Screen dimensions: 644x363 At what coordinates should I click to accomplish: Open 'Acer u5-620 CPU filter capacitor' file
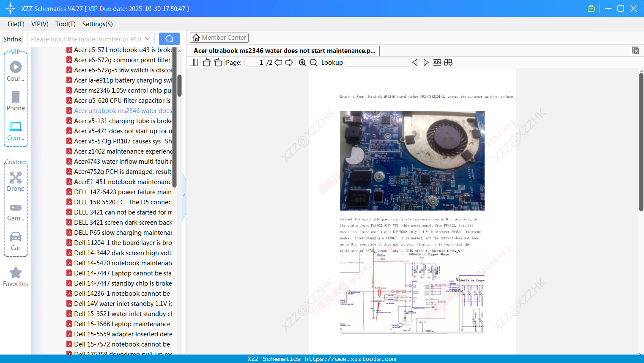pos(119,101)
